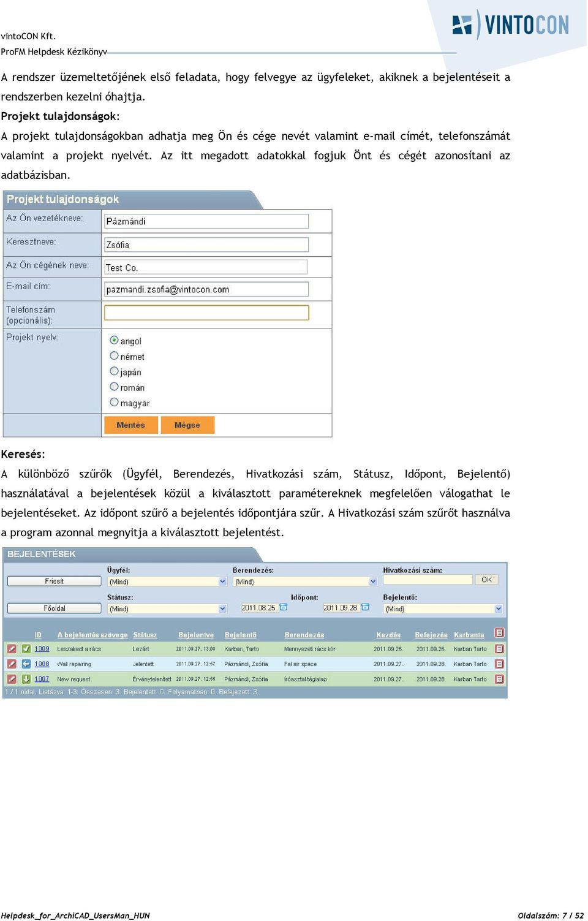
Task: Click the vintoCON logo
Action: [511, 25]
